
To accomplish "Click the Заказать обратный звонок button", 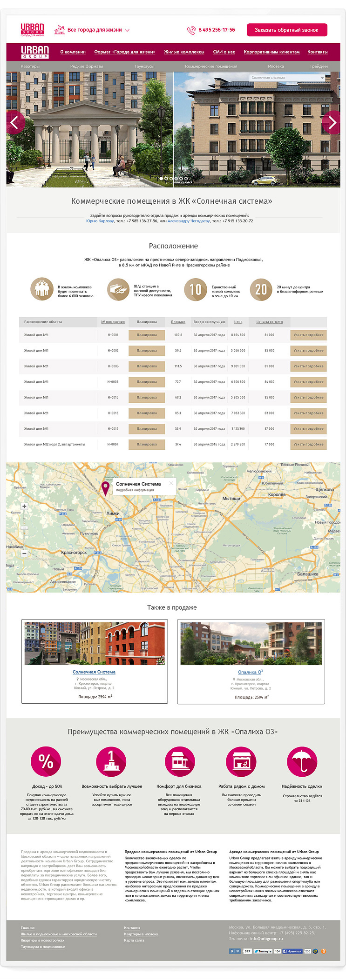I will [286, 30].
